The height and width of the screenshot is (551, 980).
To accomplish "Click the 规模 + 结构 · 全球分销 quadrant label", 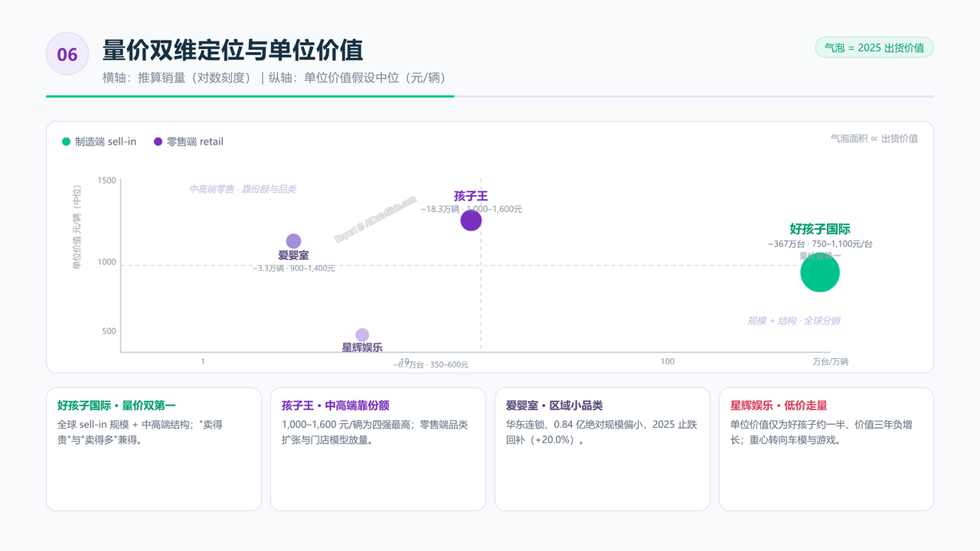I will (794, 321).
